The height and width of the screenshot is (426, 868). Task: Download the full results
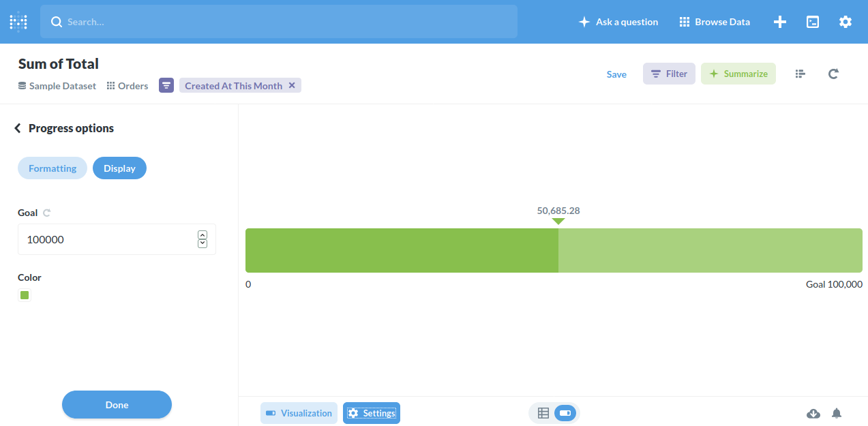tap(813, 413)
